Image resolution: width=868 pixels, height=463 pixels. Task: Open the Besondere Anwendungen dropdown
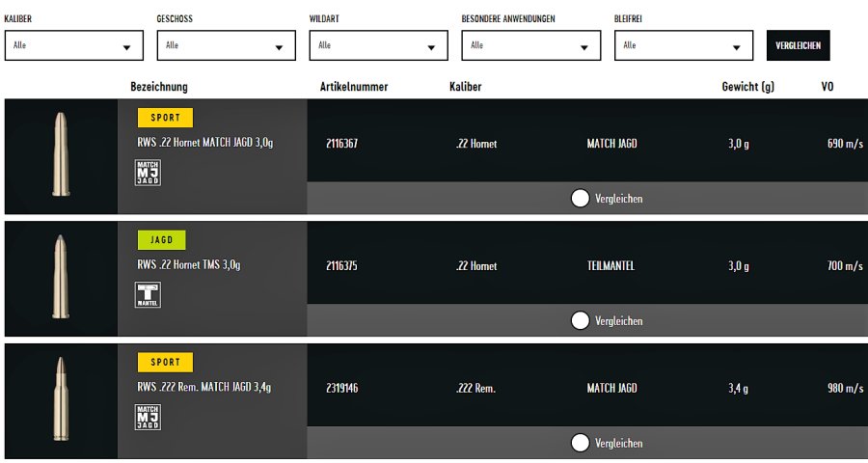tap(530, 45)
